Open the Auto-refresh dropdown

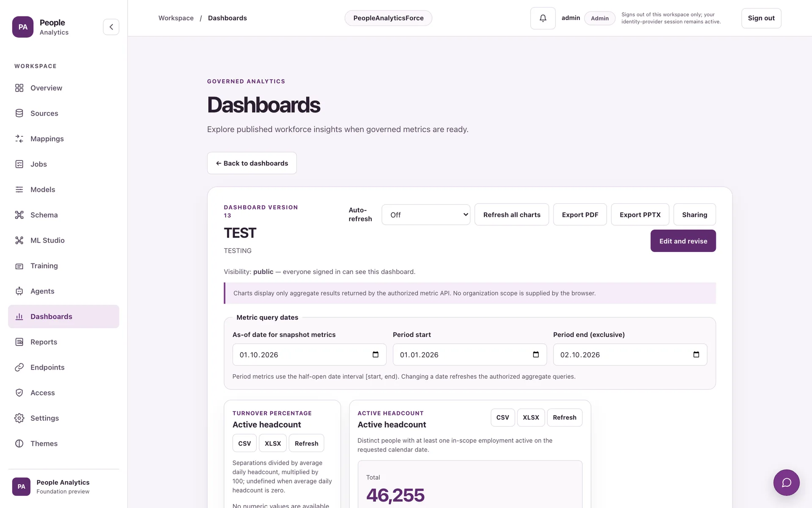(426, 215)
